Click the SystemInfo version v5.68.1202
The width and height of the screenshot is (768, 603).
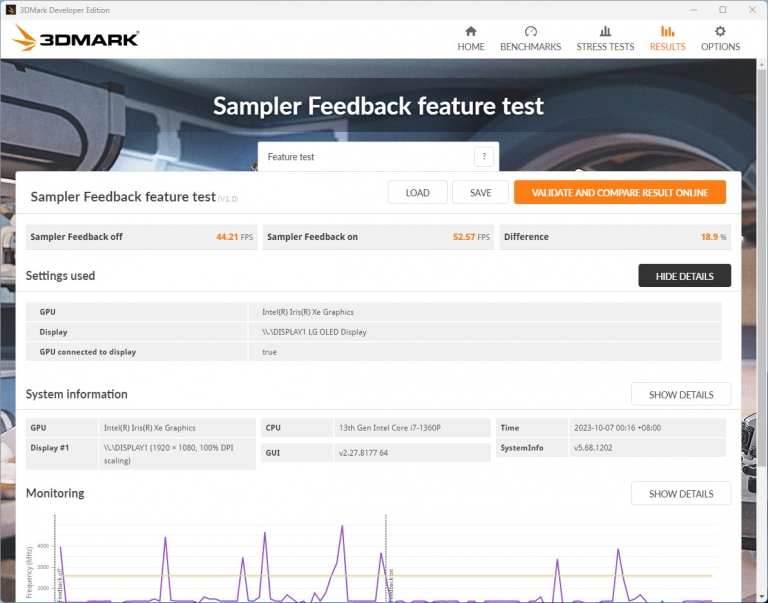click(x=593, y=448)
